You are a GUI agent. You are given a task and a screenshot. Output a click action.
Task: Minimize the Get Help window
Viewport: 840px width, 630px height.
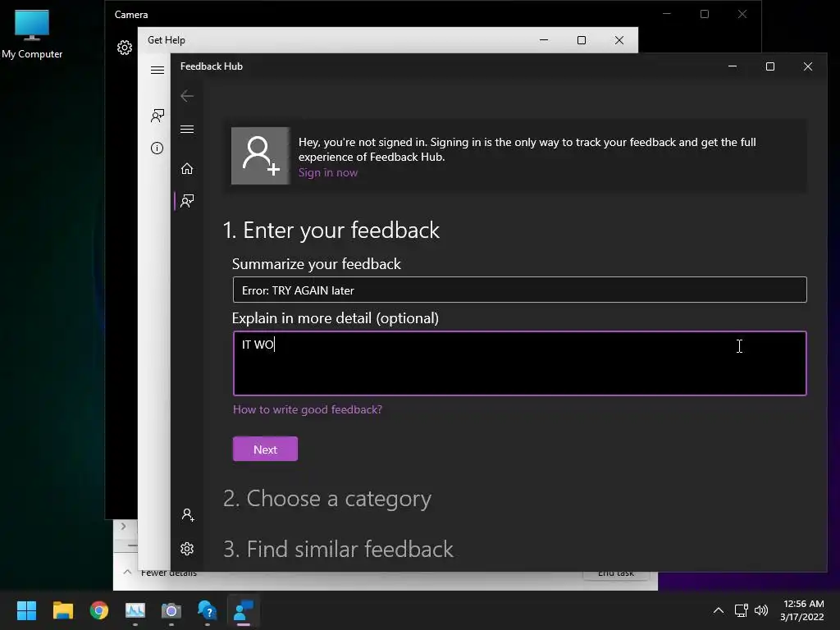pyautogui.click(x=544, y=40)
